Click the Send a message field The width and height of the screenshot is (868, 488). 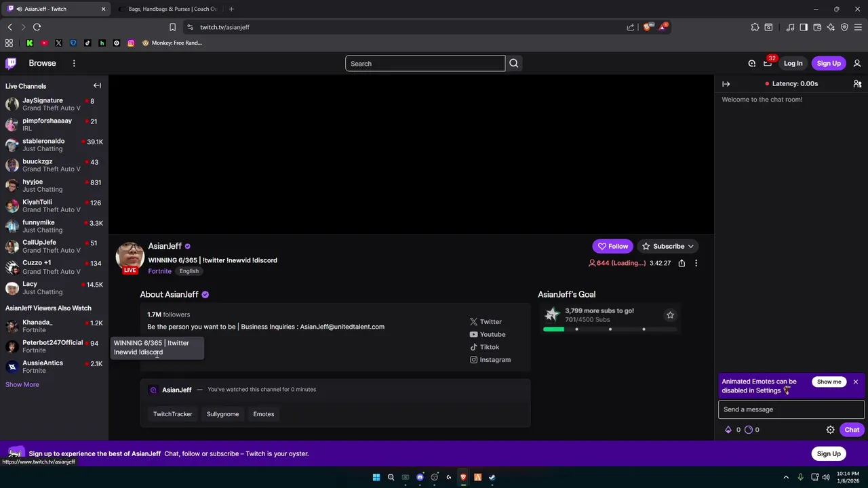coord(791,409)
